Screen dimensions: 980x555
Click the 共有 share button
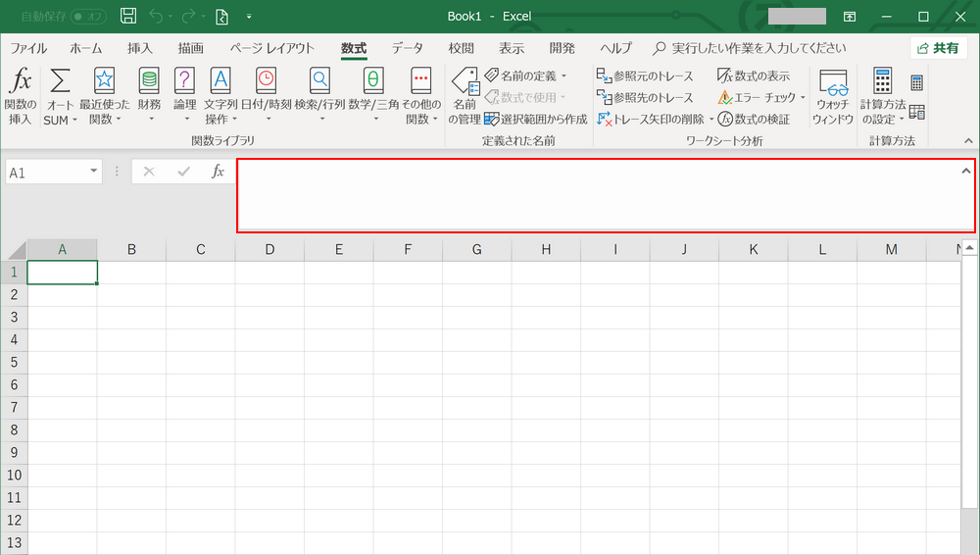pyautogui.click(x=938, y=48)
